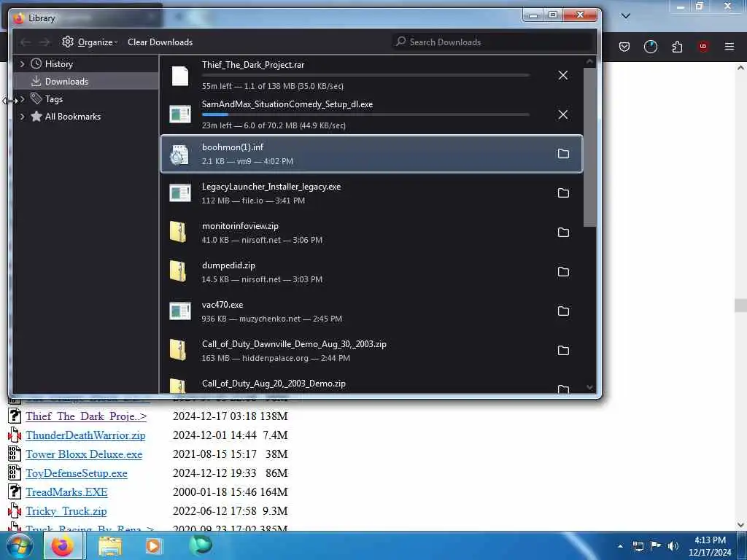Click the downloads list scroll up arrow
This screenshot has height=560, width=747.
pos(589,61)
